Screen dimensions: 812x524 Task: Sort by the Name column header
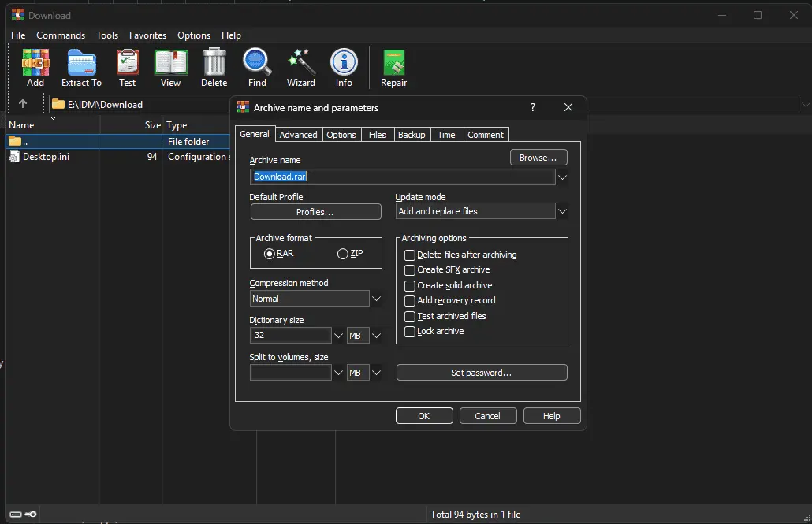52,124
